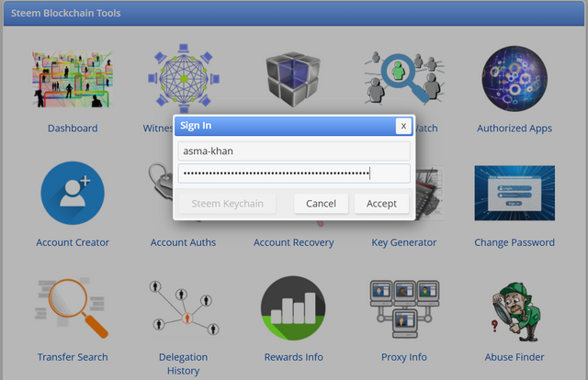
Task: Open the Delegation History link
Action: tap(184, 363)
